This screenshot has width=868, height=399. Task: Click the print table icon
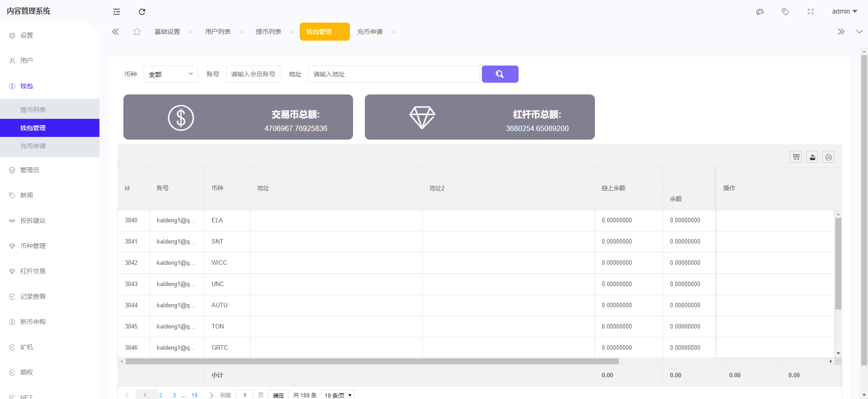pyautogui.click(x=828, y=157)
